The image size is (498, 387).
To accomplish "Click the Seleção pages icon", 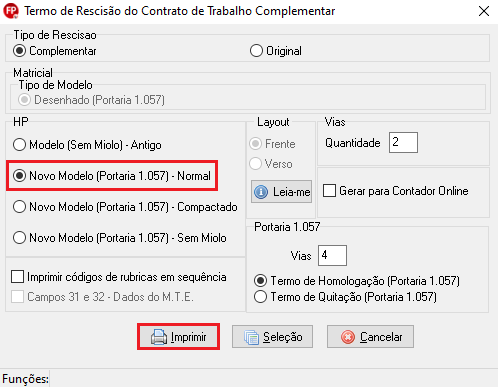I will (251, 337).
